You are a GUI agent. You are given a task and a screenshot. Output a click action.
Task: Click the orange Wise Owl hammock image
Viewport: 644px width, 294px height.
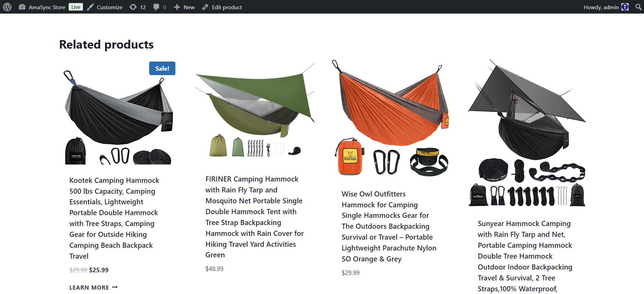coord(391,117)
